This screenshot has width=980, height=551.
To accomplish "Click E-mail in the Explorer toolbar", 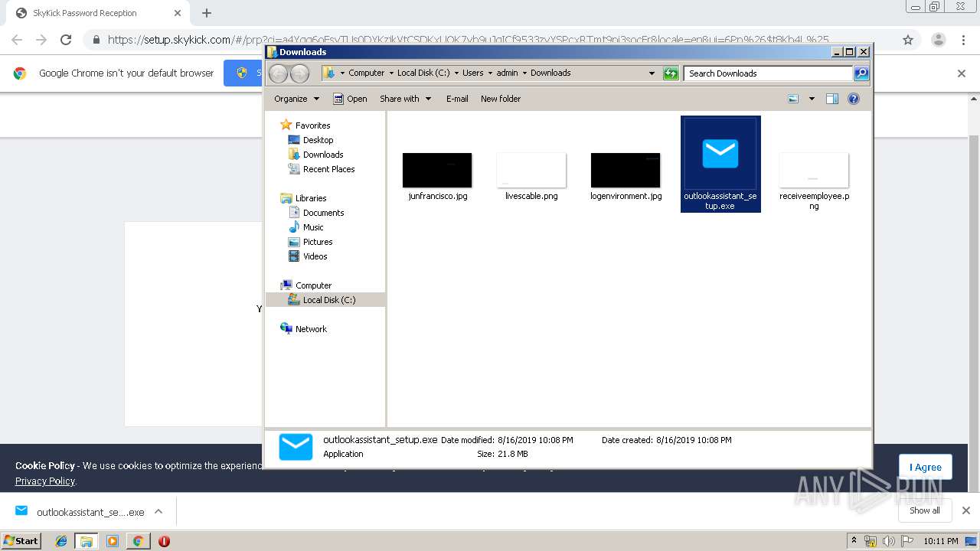I will [x=457, y=99].
